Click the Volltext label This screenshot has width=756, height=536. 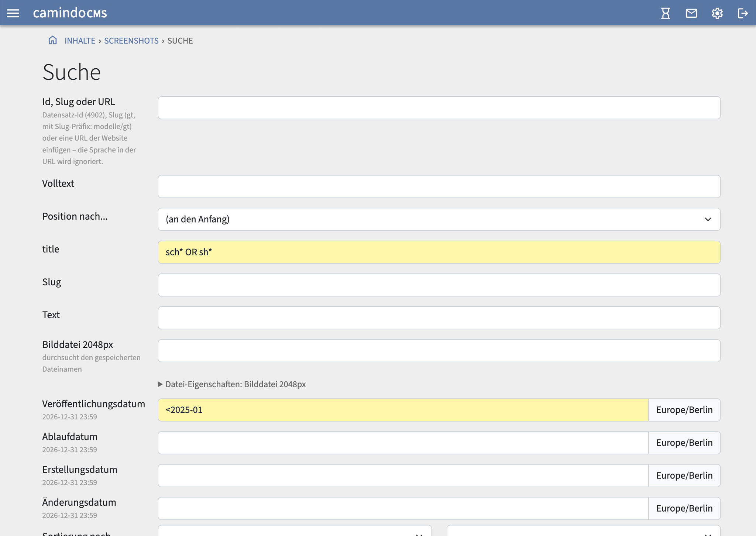[58, 183]
